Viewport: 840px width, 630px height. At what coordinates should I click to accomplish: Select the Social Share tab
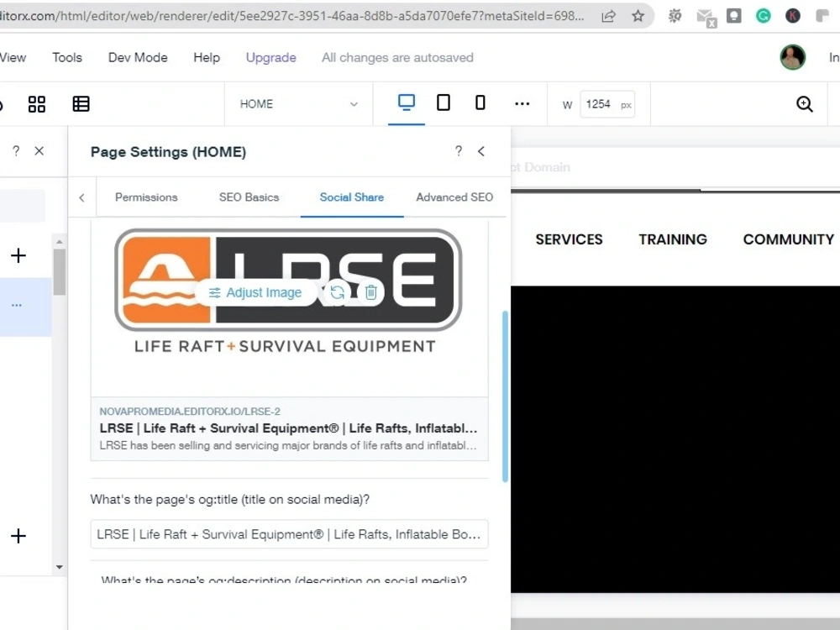[352, 197]
